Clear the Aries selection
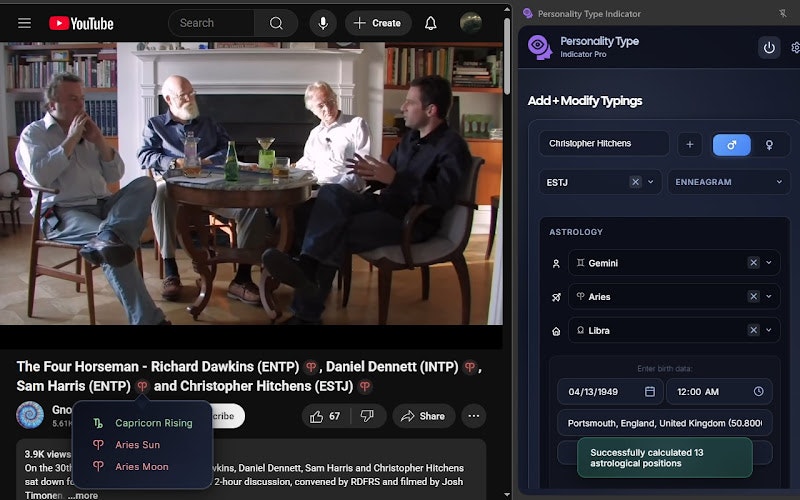This screenshot has width=800, height=500. click(x=754, y=296)
